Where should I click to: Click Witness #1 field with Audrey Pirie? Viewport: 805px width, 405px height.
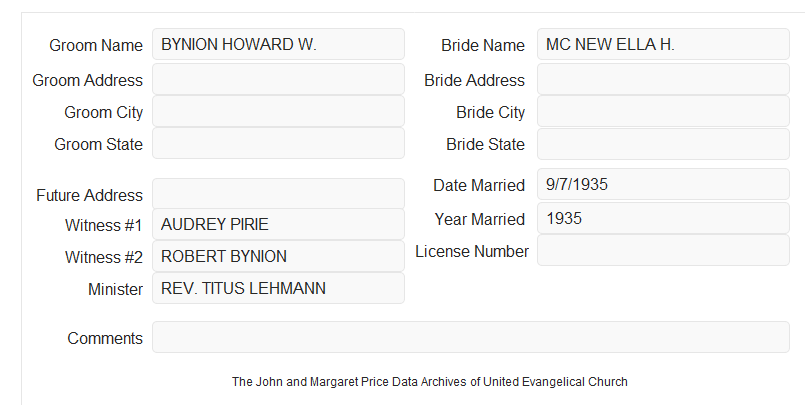(278, 224)
